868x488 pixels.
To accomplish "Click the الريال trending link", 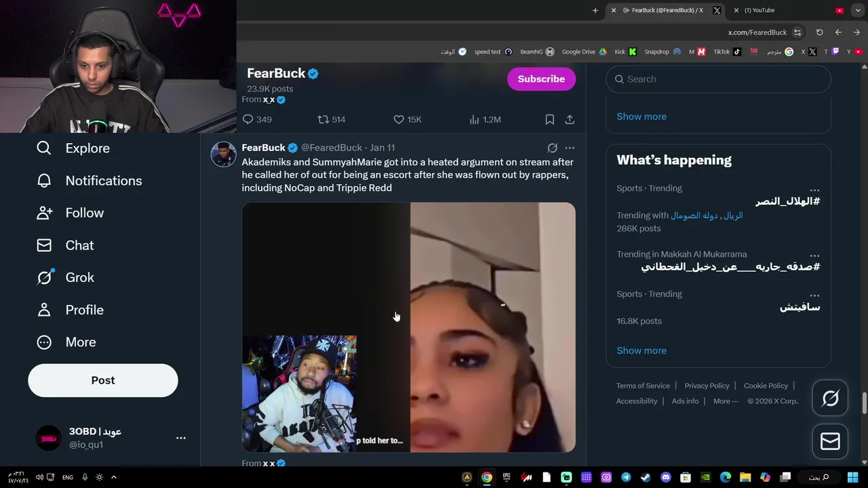I will click(733, 216).
